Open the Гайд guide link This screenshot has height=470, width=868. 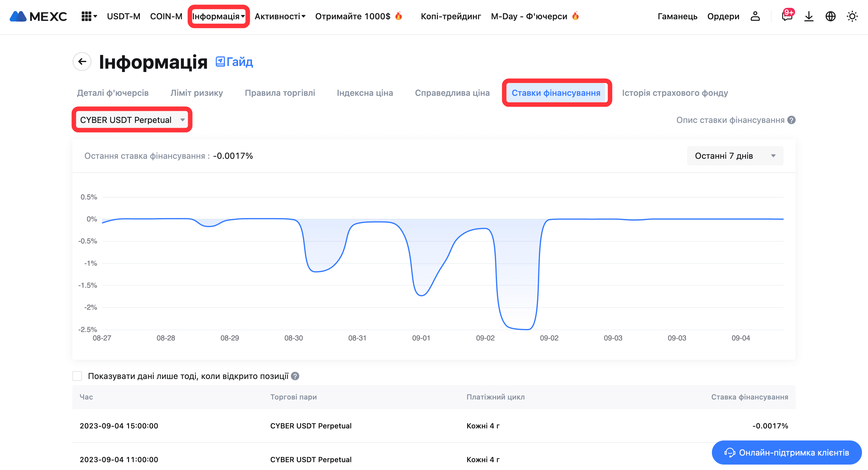234,62
